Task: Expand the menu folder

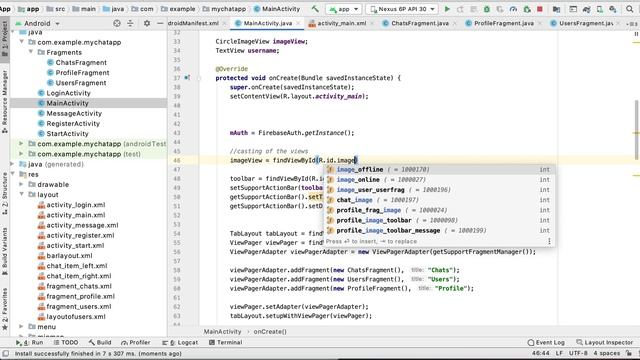Action: [21, 327]
